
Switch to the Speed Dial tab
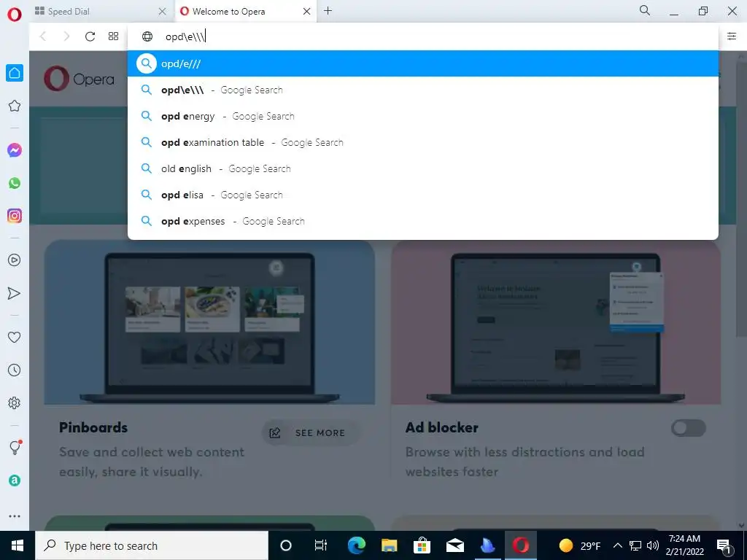coord(101,12)
